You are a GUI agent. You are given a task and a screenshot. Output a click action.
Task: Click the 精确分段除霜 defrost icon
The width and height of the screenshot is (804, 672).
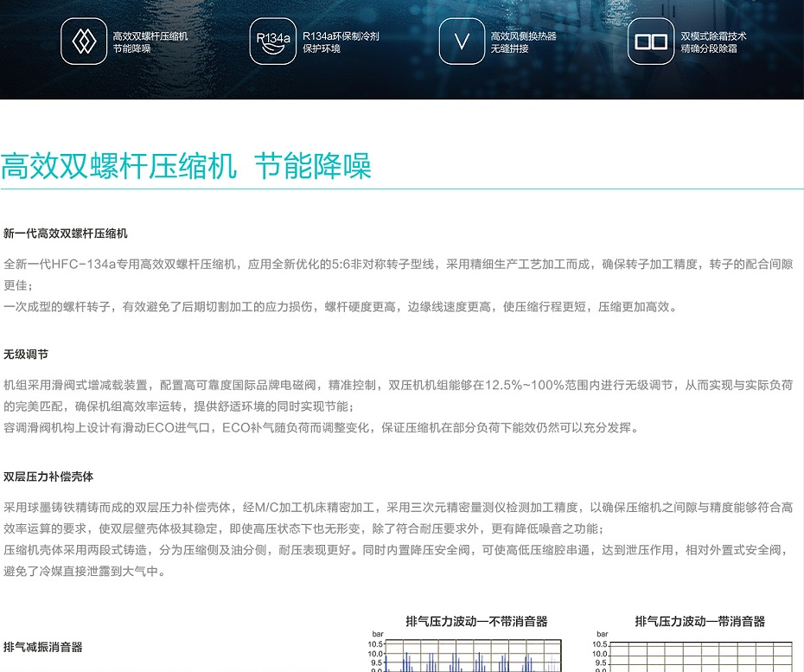[709, 48]
